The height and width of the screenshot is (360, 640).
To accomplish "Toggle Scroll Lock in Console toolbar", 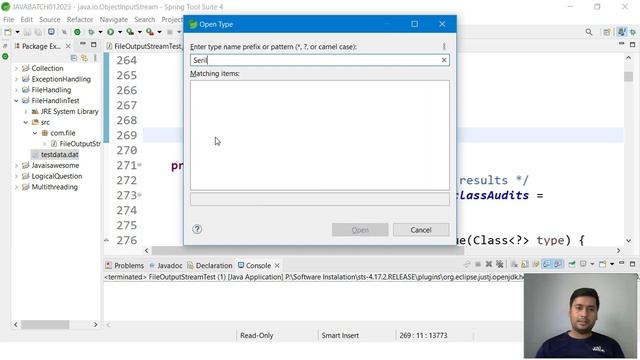I will click(x=524, y=264).
